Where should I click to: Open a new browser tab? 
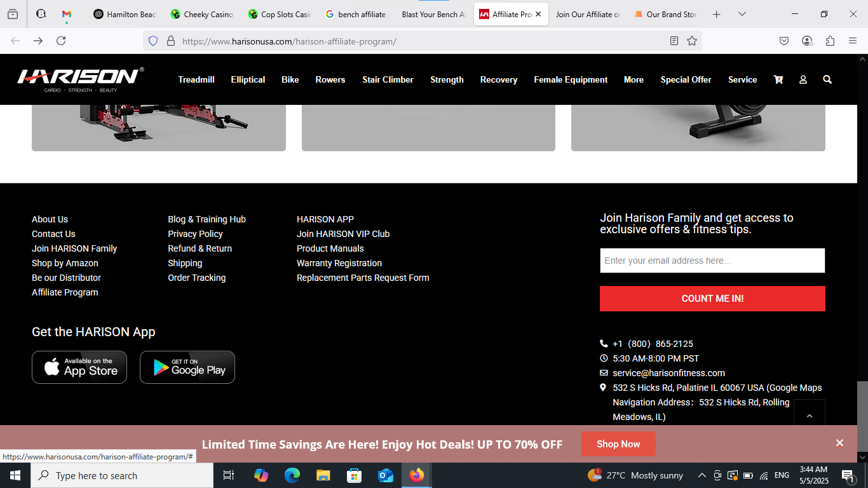(x=716, y=14)
